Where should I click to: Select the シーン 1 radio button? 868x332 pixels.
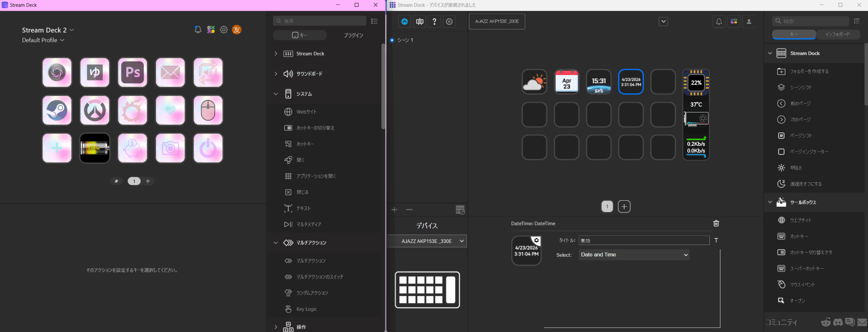(392, 40)
